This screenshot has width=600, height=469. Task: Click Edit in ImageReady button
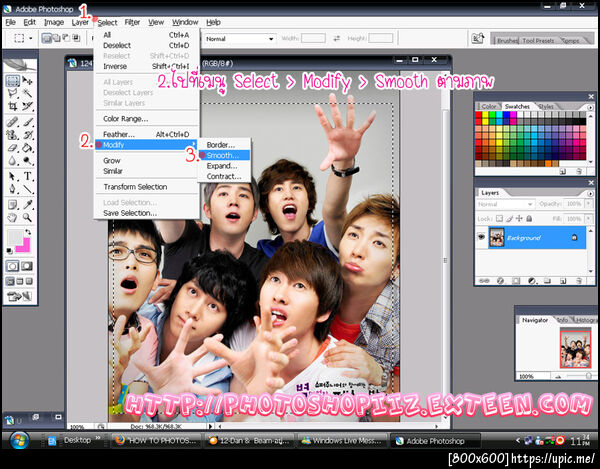pyautogui.click(x=19, y=296)
